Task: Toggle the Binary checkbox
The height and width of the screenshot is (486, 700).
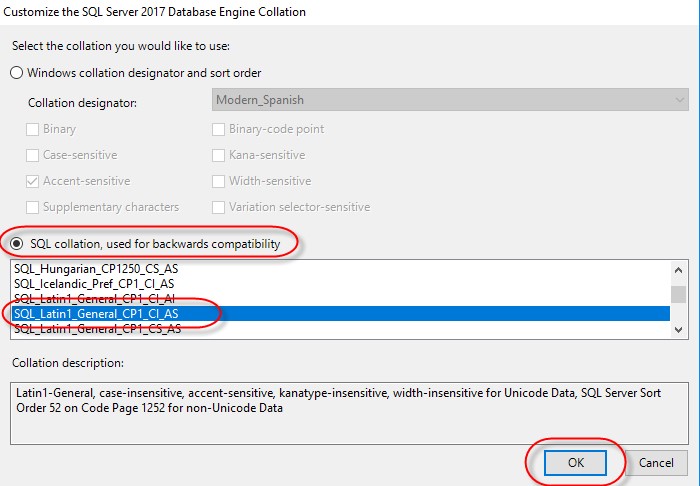Action: coord(33,129)
